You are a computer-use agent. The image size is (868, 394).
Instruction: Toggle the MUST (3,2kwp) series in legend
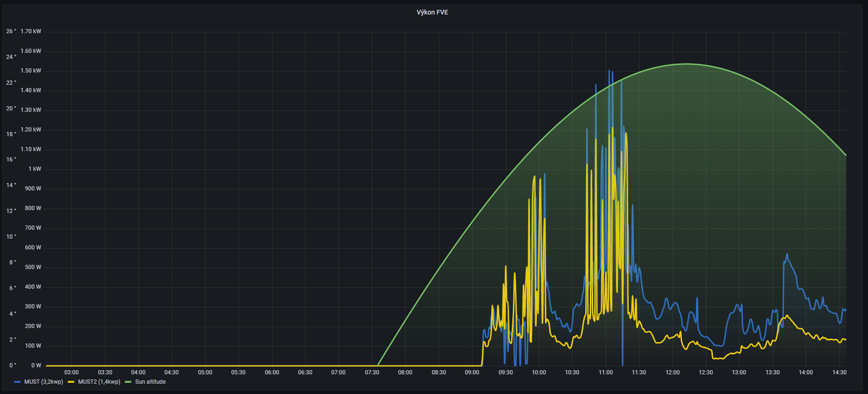tap(43, 382)
